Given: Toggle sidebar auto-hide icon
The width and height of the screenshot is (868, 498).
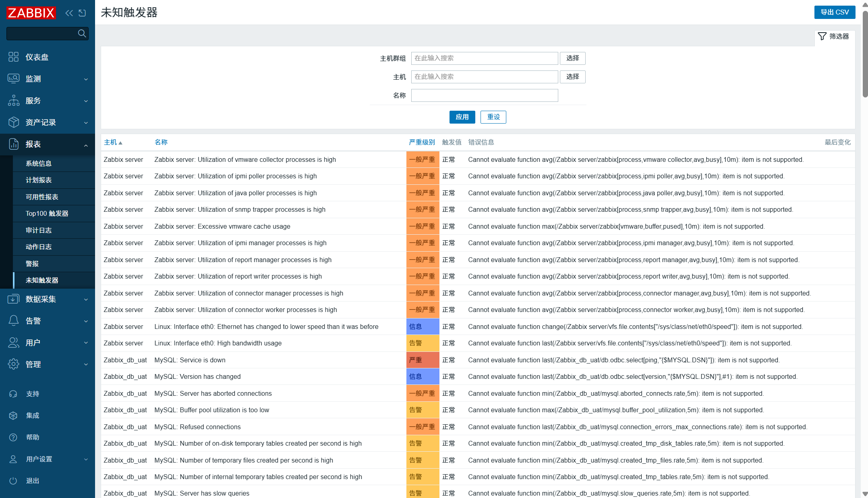Looking at the screenshot, I should coord(82,13).
